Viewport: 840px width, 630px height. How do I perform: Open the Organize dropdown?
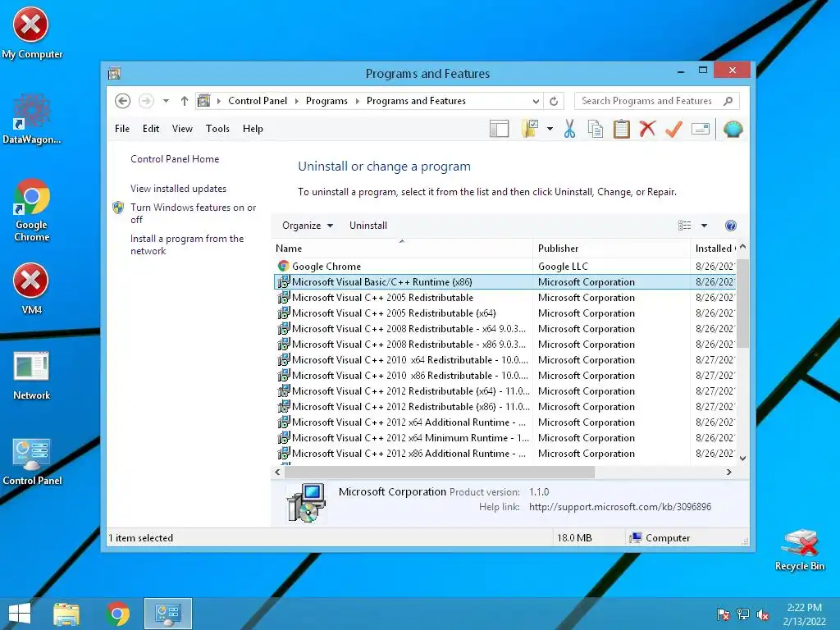click(x=308, y=226)
